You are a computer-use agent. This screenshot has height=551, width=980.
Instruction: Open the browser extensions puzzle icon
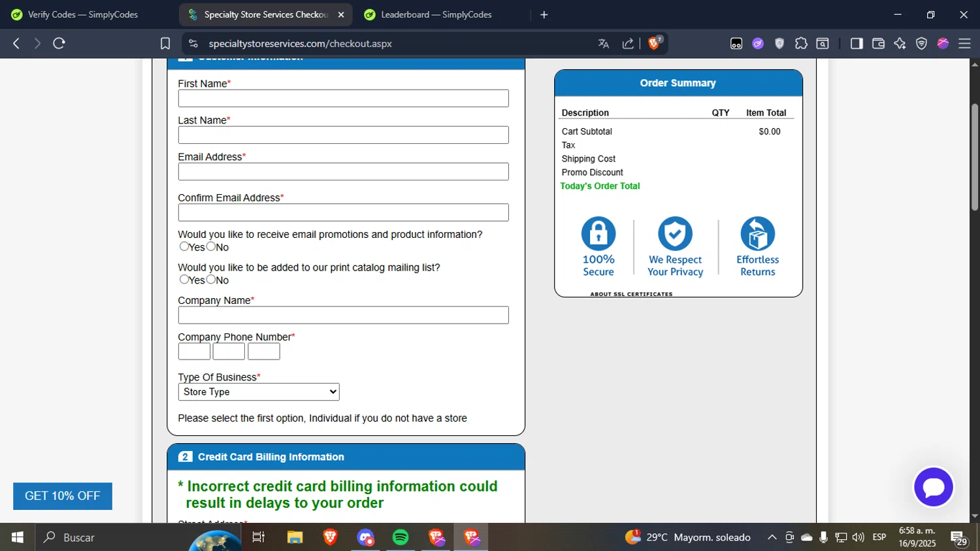click(x=801, y=43)
